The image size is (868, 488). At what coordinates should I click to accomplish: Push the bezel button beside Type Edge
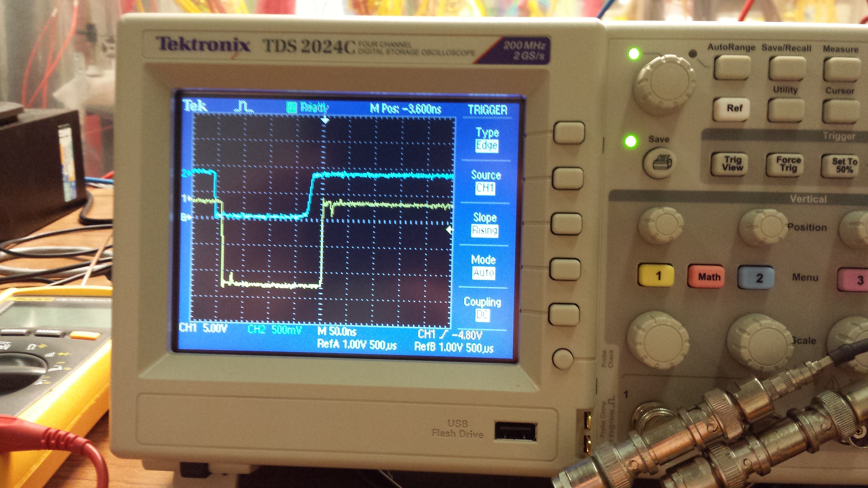[x=569, y=133]
